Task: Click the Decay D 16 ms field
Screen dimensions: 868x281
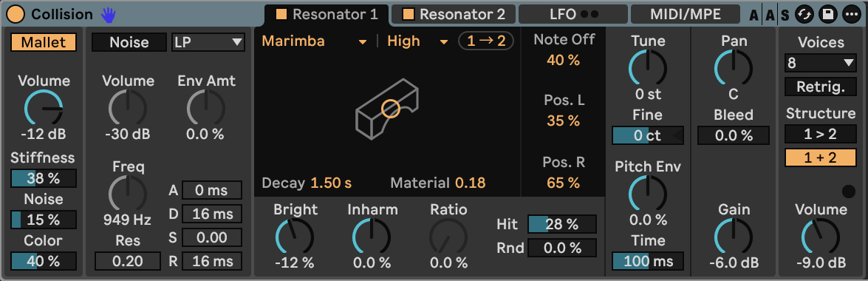Action: tap(211, 214)
